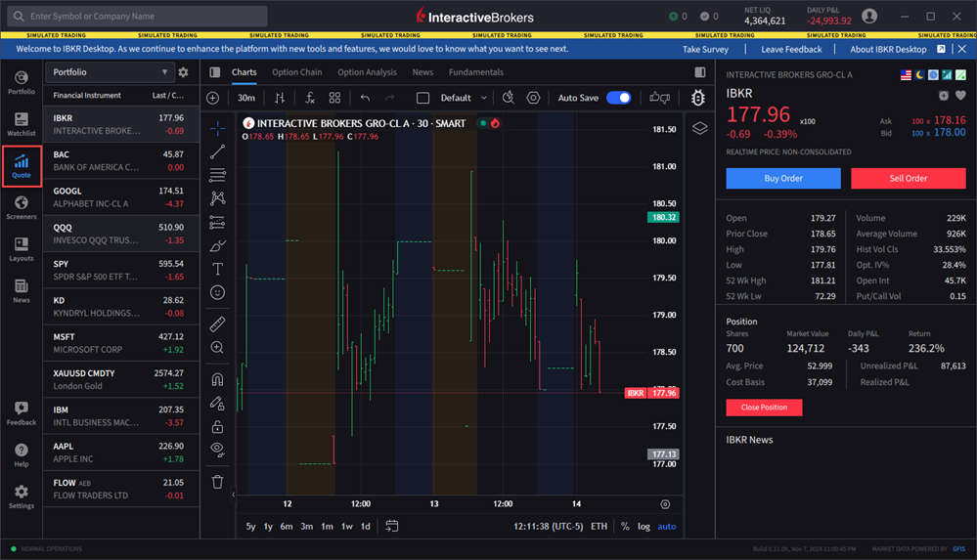The height and width of the screenshot is (560, 977).
Task: Open the Screeners sidebar section
Action: (x=22, y=207)
